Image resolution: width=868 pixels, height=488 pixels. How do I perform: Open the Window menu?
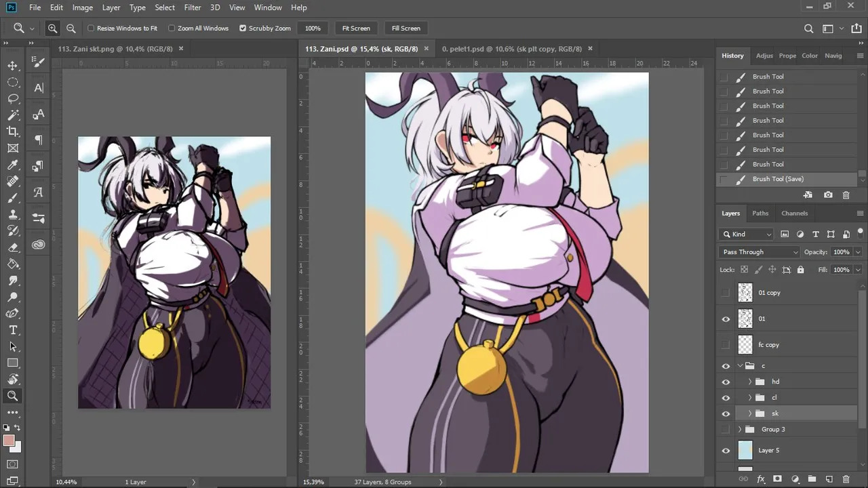(268, 7)
